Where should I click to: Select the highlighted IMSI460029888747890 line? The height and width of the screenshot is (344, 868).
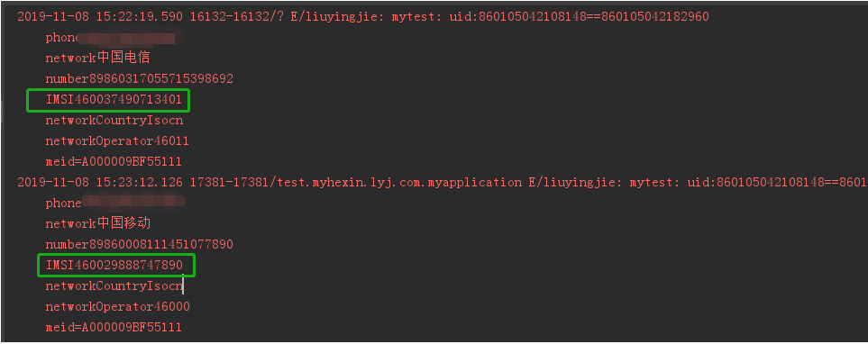pyautogui.click(x=114, y=266)
